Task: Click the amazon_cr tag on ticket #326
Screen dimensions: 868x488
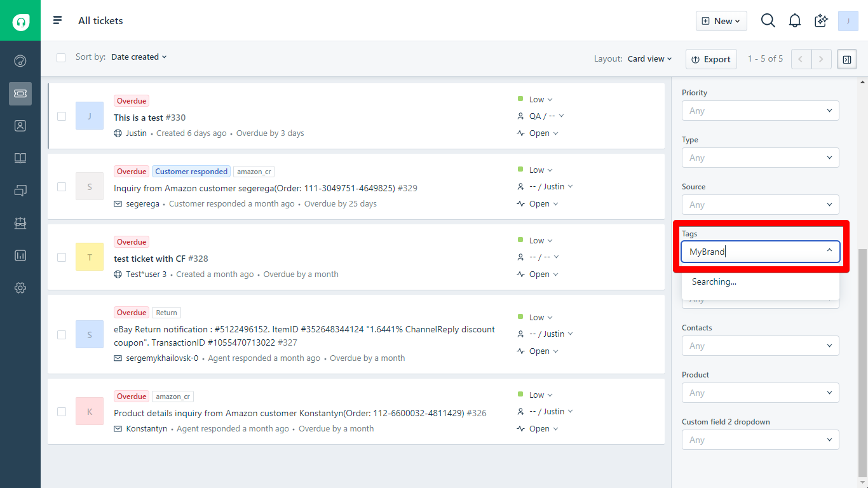Action: tap(173, 396)
